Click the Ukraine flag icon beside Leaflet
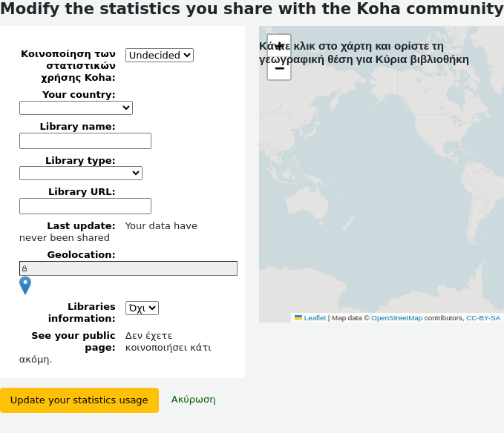 point(298,318)
